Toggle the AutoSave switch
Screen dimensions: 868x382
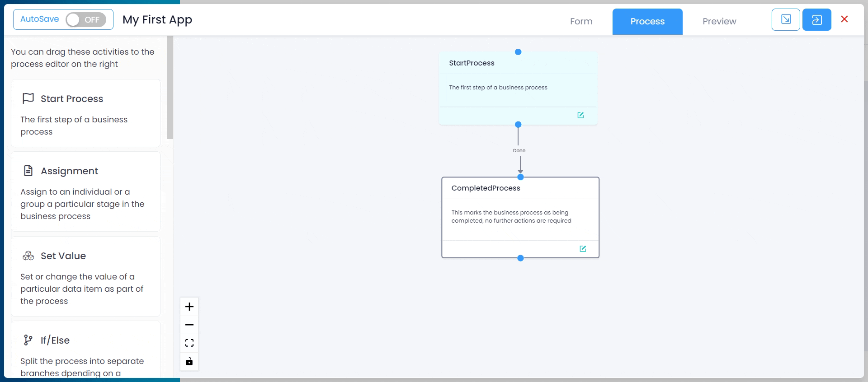[85, 20]
